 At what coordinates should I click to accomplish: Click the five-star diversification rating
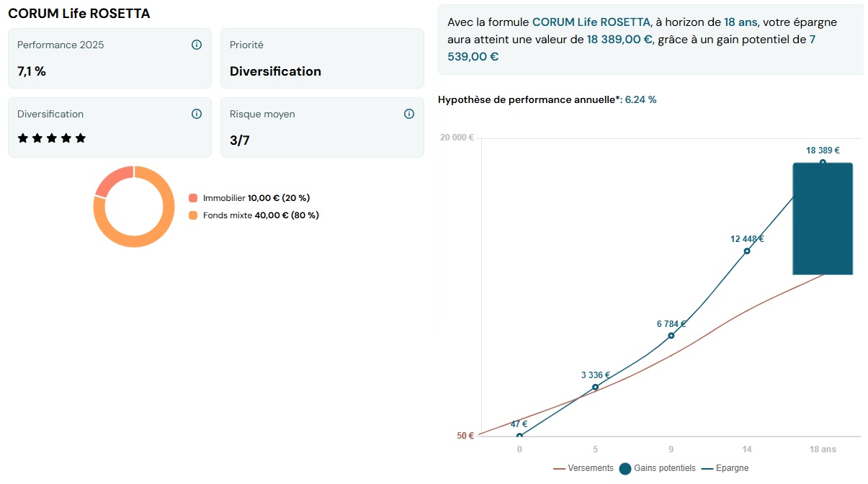click(x=52, y=138)
